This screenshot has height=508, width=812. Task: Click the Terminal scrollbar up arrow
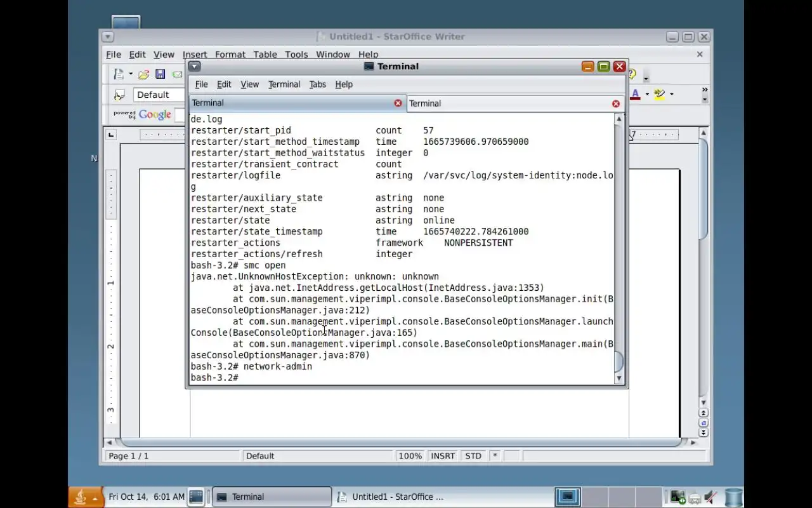(x=619, y=119)
